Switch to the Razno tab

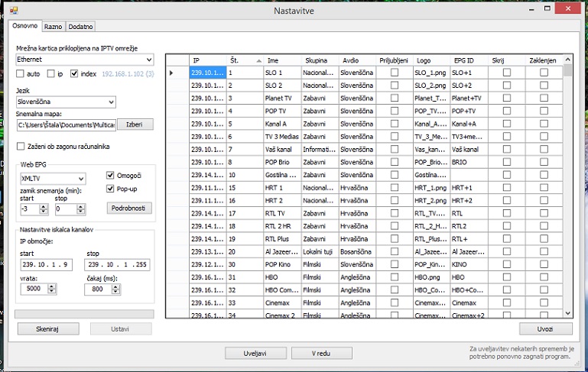click(53, 27)
